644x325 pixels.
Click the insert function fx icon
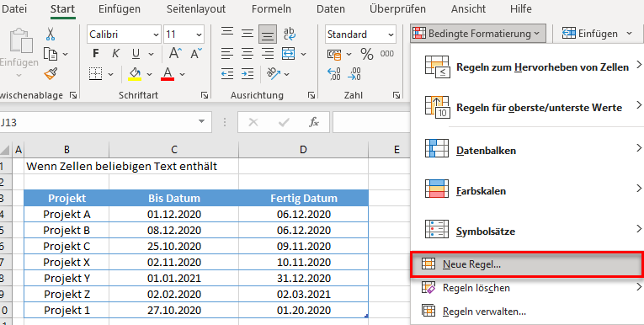coord(314,122)
